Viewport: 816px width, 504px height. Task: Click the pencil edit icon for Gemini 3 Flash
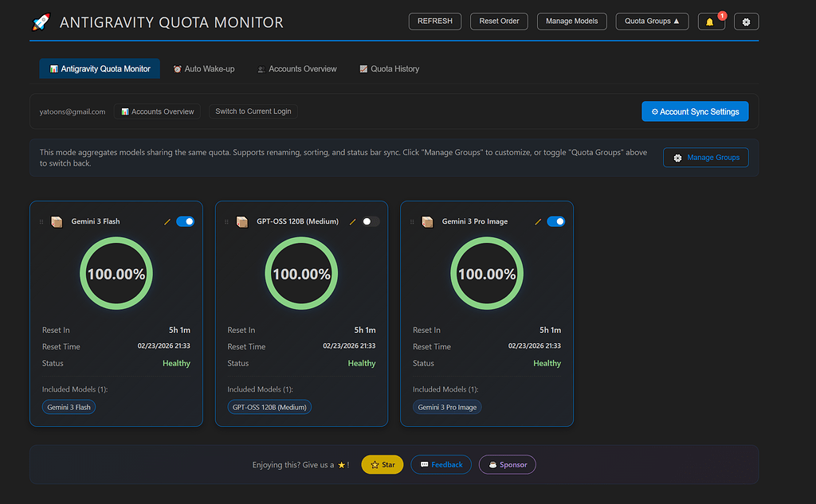tap(167, 221)
